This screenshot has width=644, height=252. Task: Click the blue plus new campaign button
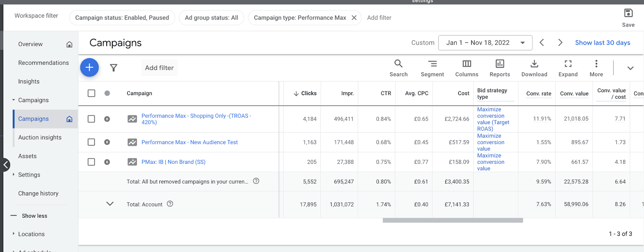pos(89,67)
